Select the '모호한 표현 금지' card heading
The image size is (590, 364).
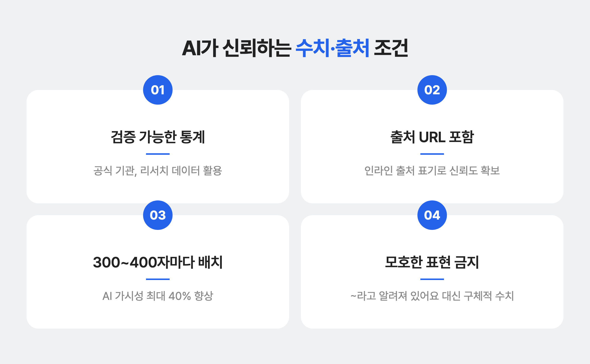pyautogui.click(x=432, y=262)
